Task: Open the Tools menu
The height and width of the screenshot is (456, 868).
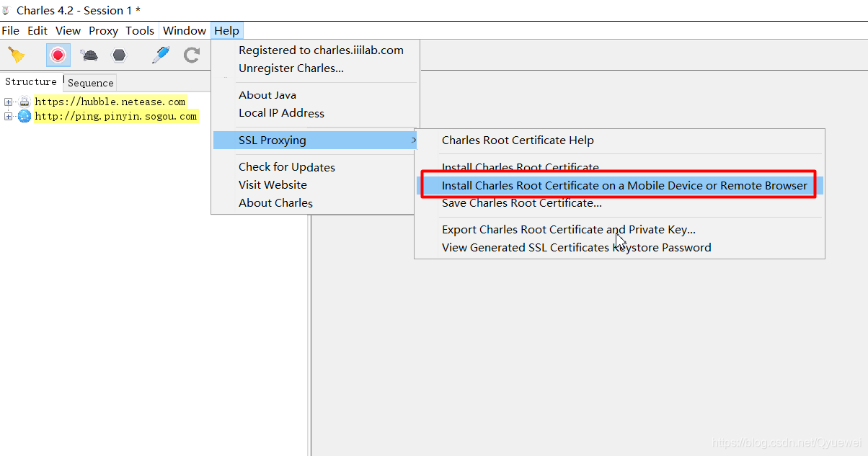Action: [x=140, y=30]
